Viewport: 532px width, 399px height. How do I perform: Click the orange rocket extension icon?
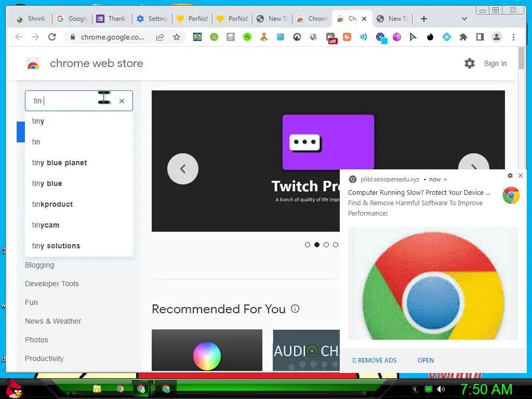pos(347,37)
